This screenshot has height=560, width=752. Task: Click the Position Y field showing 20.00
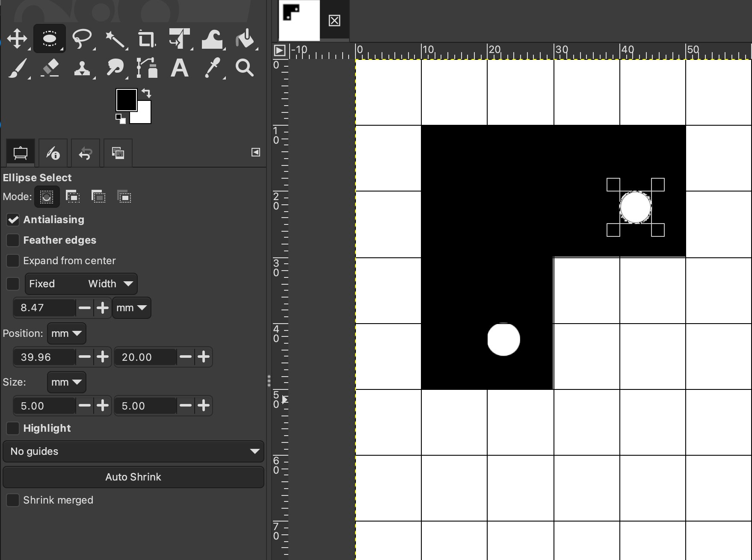click(x=145, y=357)
